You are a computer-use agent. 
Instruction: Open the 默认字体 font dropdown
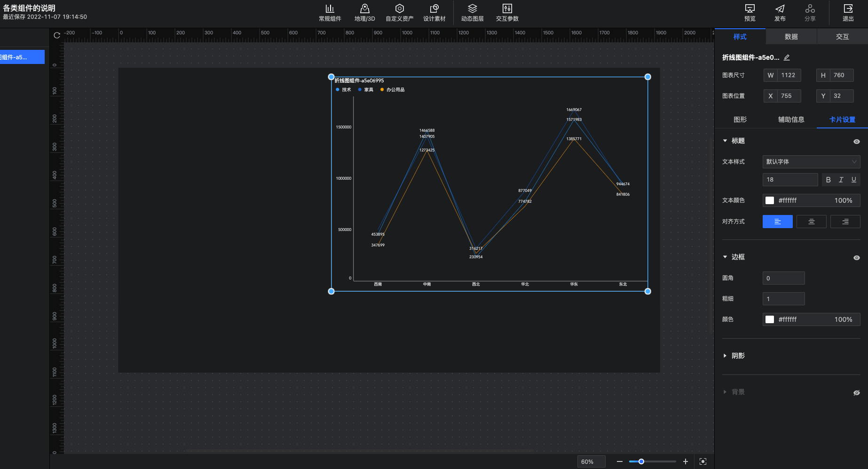click(812, 162)
